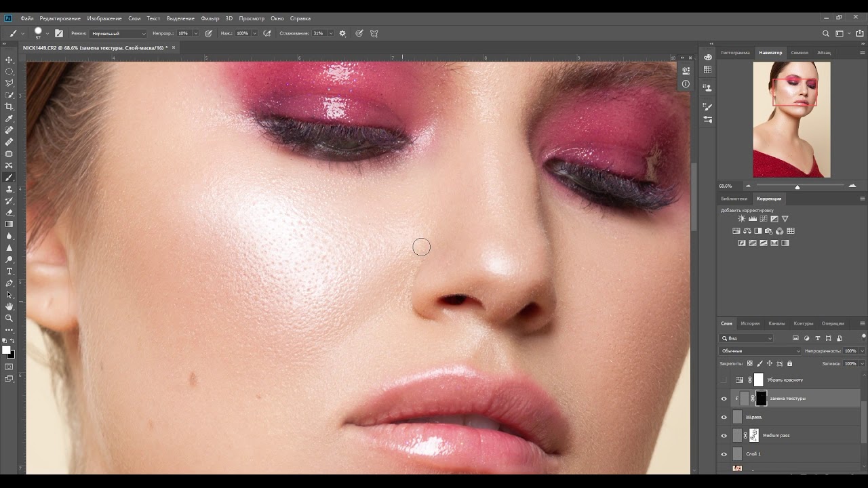This screenshot has height=488, width=868.
Task: Switch to the 'Гистограмма' tab
Action: pyautogui.click(x=735, y=52)
